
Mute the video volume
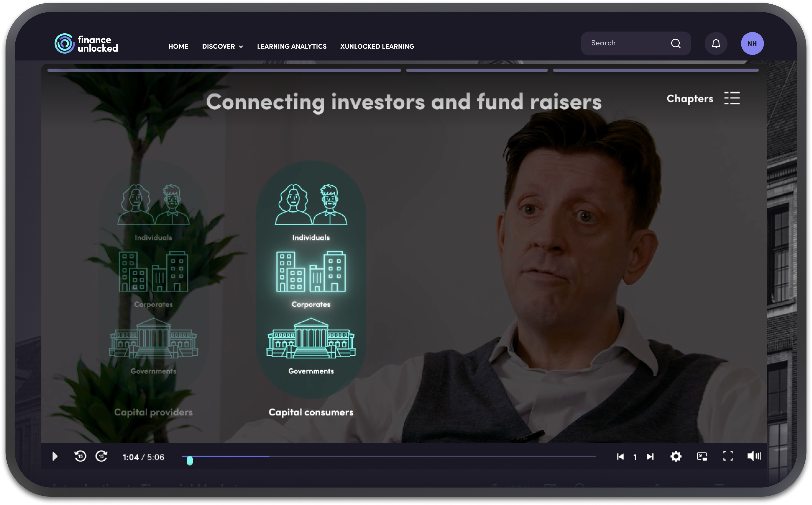[x=754, y=456]
